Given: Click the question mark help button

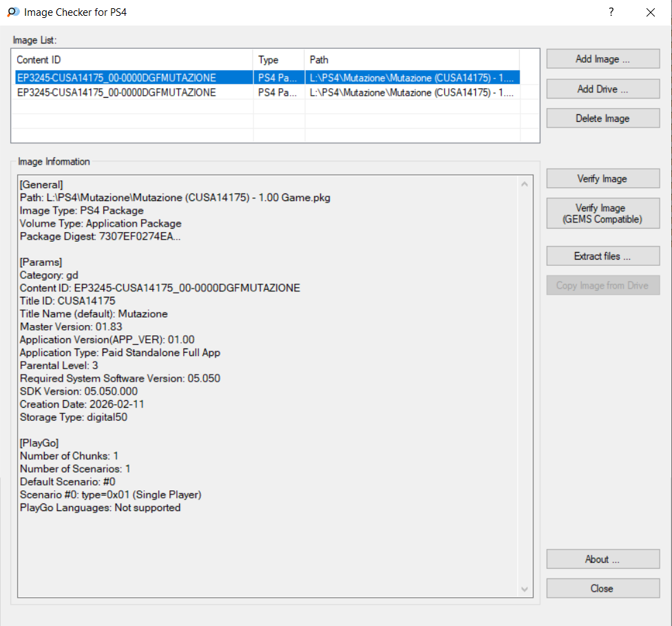Looking at the screenshot, I should coord(611,12).
